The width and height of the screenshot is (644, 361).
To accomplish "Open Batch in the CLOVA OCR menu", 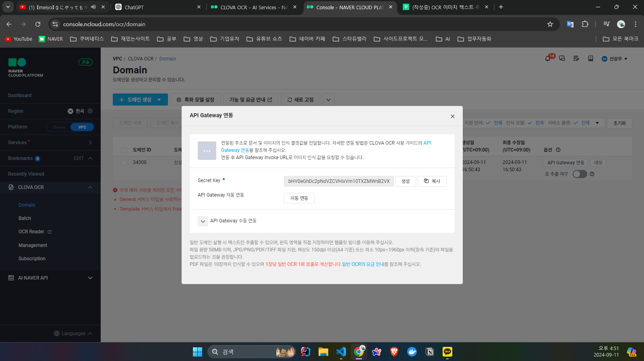I will (25, 218).
